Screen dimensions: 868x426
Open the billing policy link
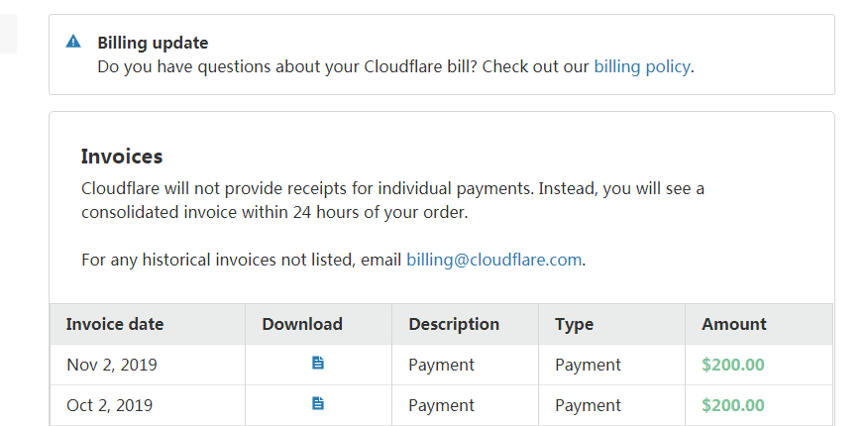tap(641, 67)
